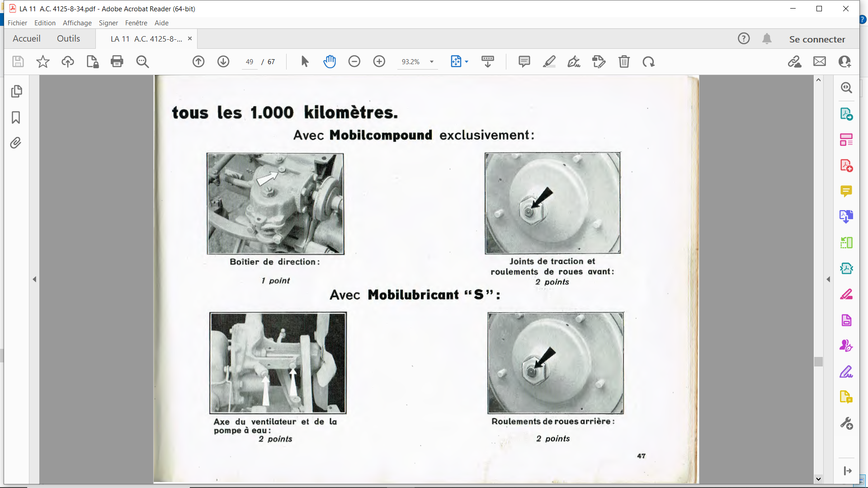Collapse the right tools pane arrow
This screenshot has width=868, height=488.
coord(828,279)
